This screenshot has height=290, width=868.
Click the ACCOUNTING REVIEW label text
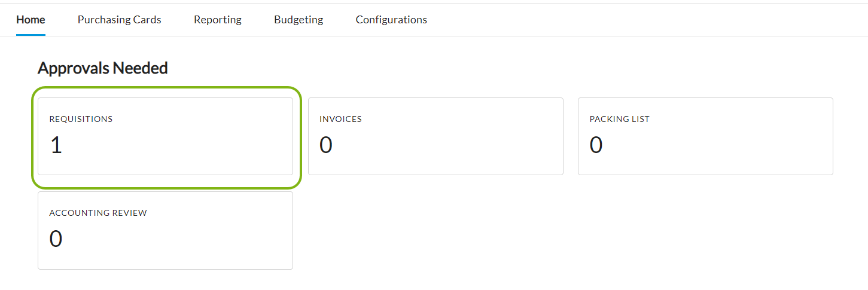click(98, 213)
